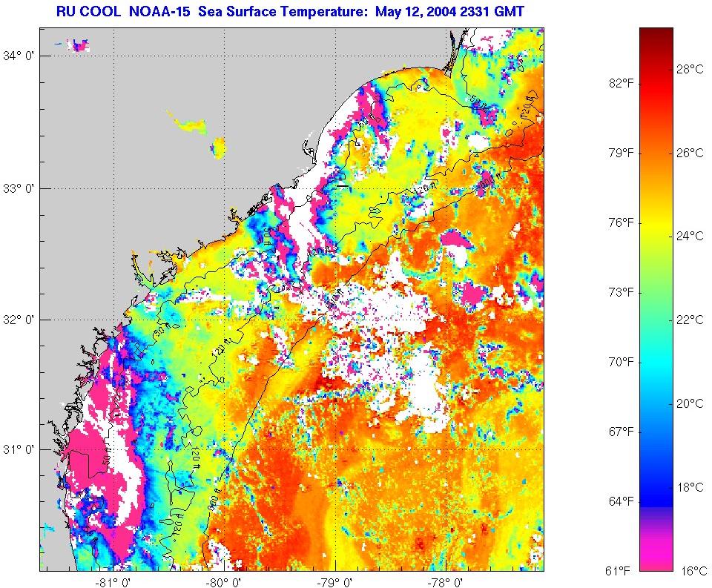The width and height of the screenshot is (712, 588).
Task: Click the '28°C' colorbar label
Action: (690, 69)
